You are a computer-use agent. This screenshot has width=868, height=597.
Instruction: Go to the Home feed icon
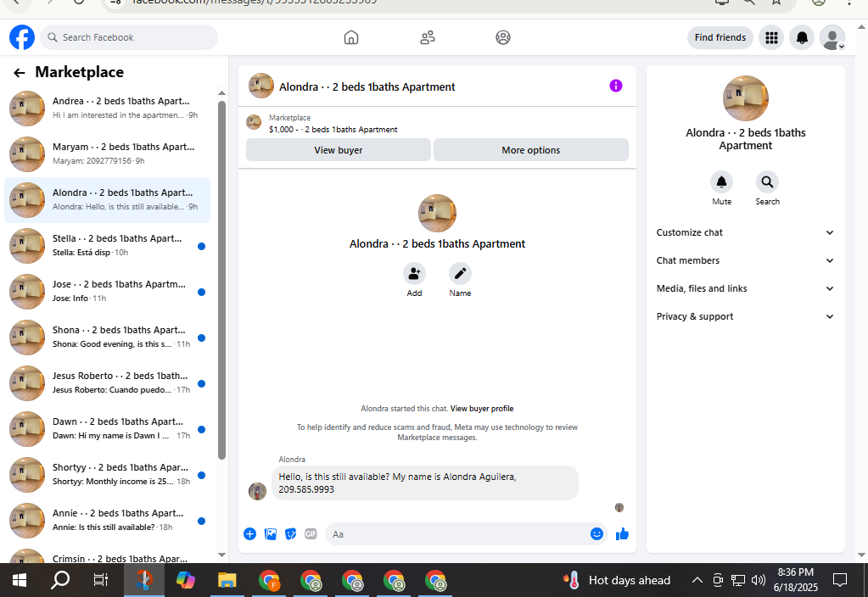(351, 37)
